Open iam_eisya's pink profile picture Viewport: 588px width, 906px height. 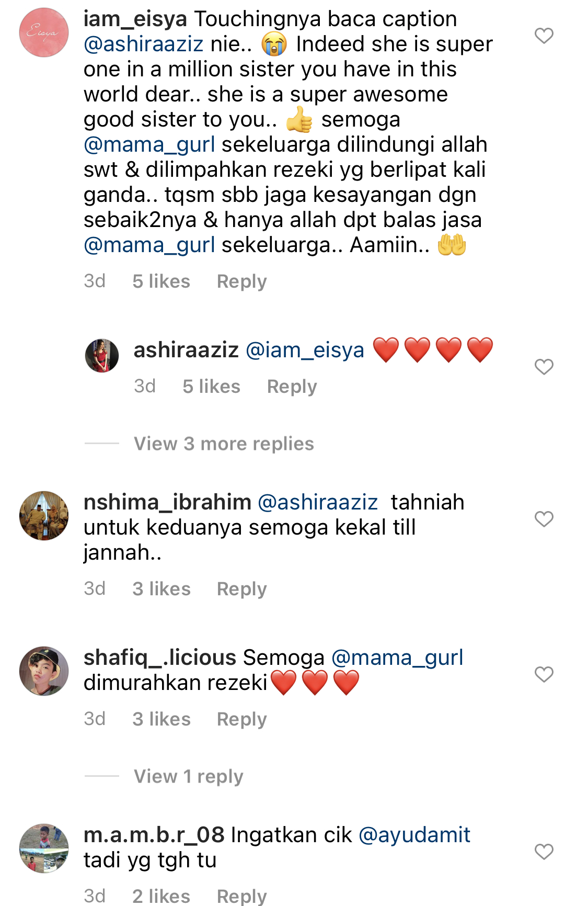click(x=44, y=32)
